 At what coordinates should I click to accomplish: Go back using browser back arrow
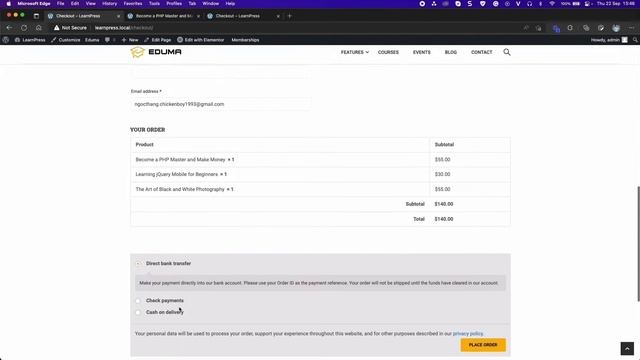tap(9, 28)
